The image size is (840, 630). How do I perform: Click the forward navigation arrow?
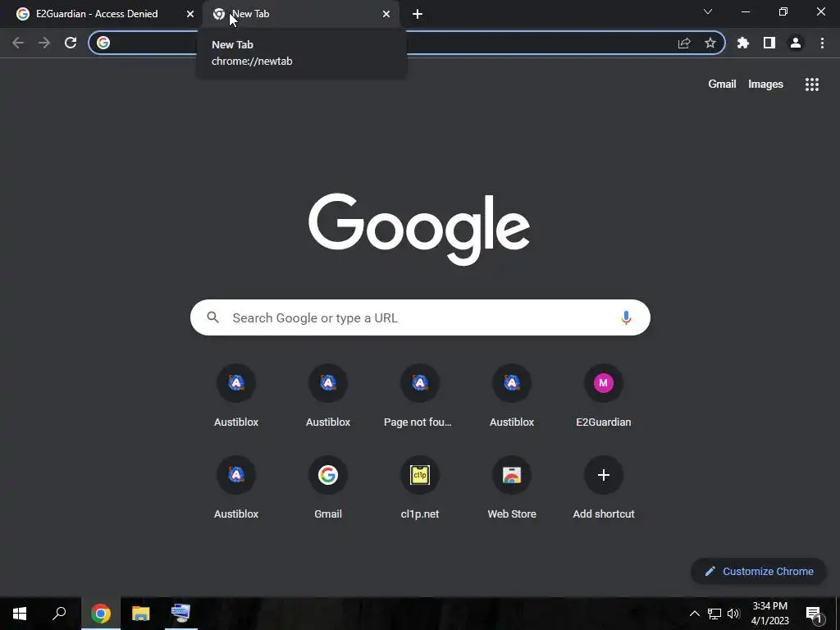point(44,43)
